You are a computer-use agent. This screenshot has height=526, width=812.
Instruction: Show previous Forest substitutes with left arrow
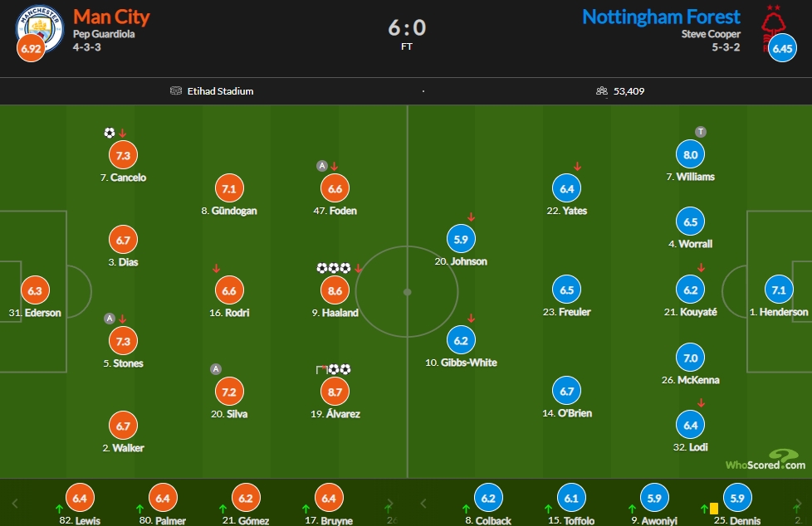click(423, 504)
